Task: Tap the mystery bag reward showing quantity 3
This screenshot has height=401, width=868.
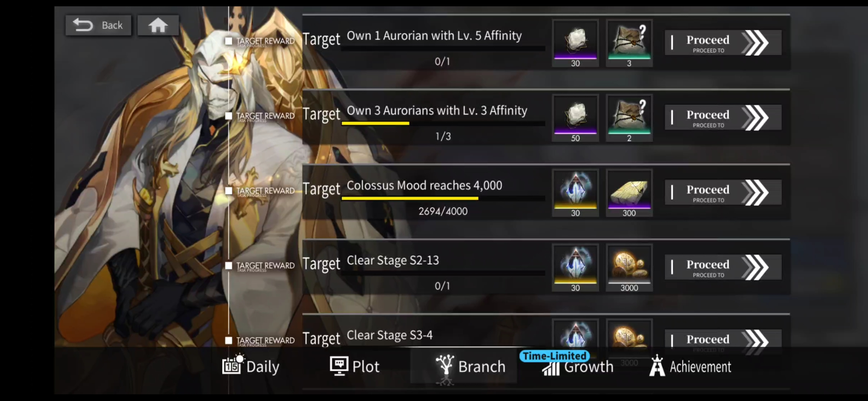Action: 629,43
